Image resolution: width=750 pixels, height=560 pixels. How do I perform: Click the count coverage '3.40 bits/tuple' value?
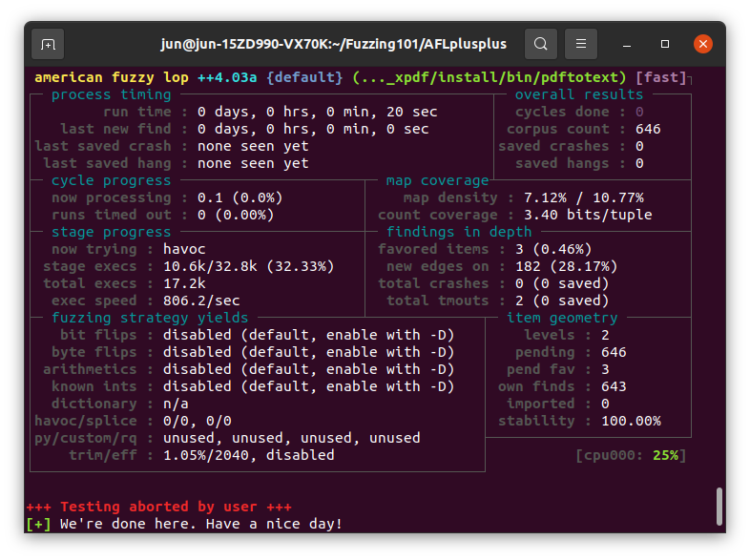tap(588, 216)
